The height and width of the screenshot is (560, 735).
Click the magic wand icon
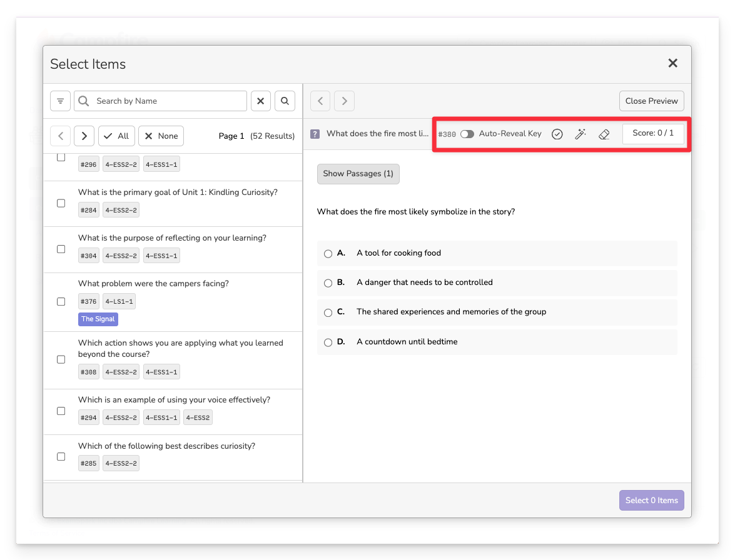[580, 134]
